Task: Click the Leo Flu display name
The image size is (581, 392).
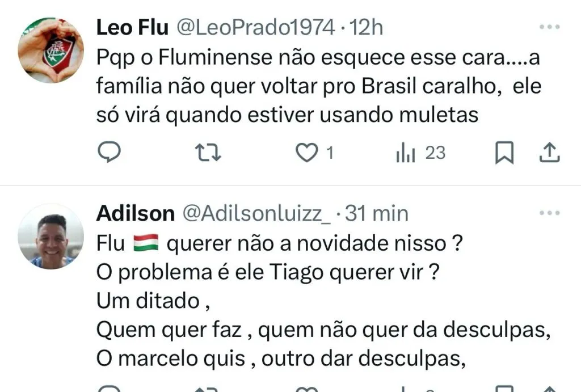Action: pos(132,27)
